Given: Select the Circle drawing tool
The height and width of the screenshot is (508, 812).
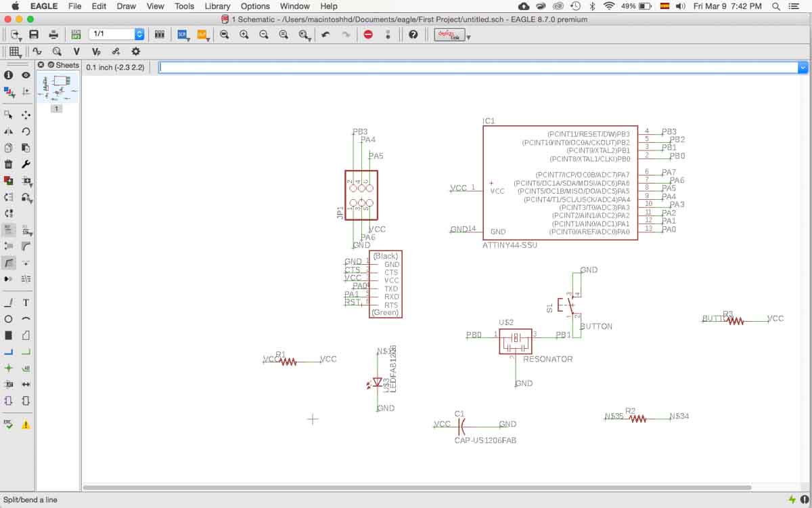Looking at the screenshot, I should point(8,319).
